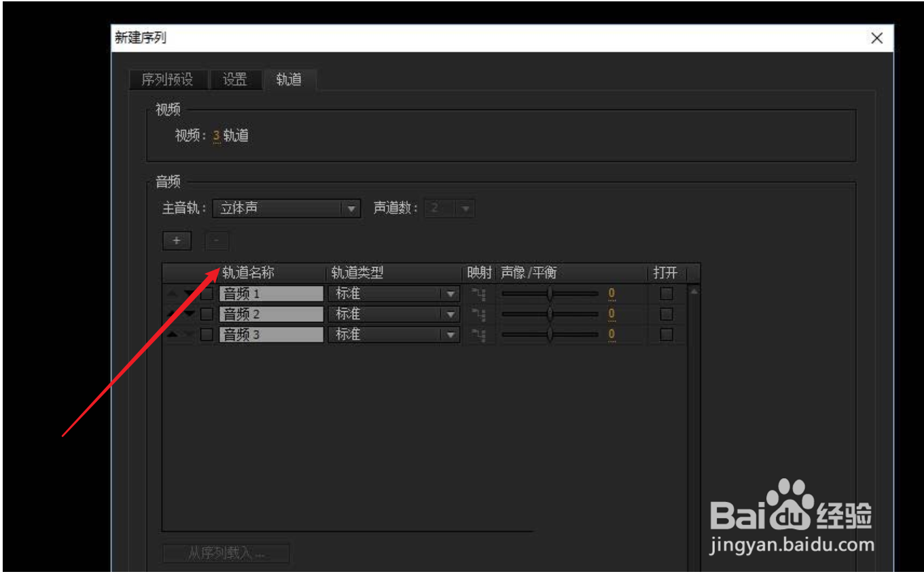This screenshot has width=924, height=576.
Task: Select the row checkbox for 音频 2
Action: click(x=207, y=314)
